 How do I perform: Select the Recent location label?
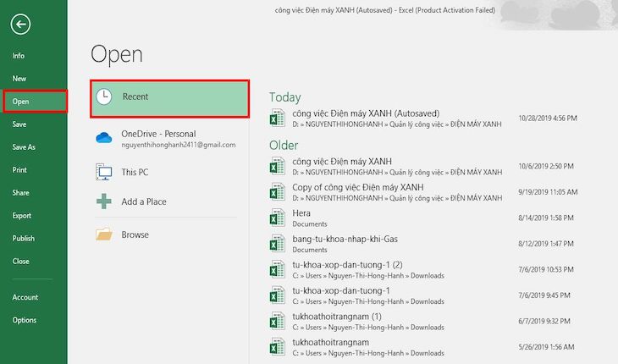click(135, 97)
